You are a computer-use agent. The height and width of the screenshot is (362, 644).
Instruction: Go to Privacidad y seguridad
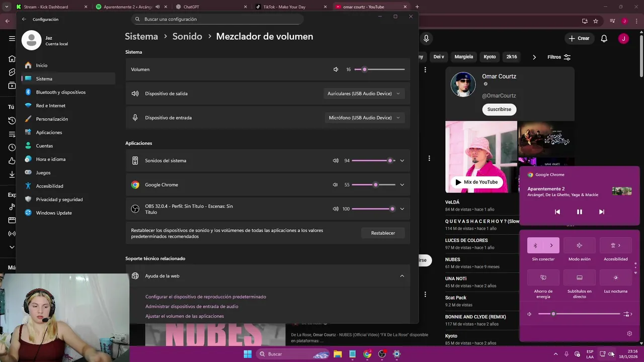[68, 199]
